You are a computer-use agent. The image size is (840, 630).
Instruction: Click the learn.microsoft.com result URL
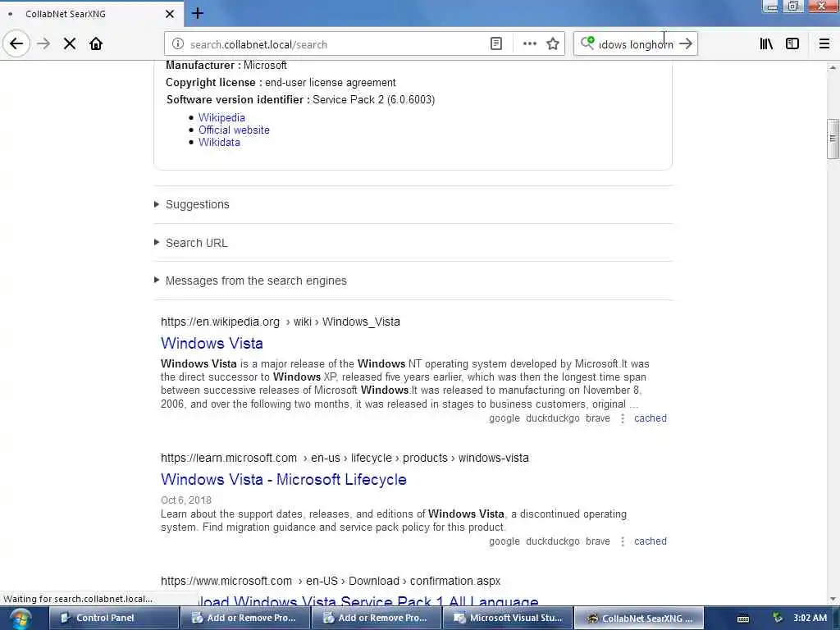coord(345,458)
